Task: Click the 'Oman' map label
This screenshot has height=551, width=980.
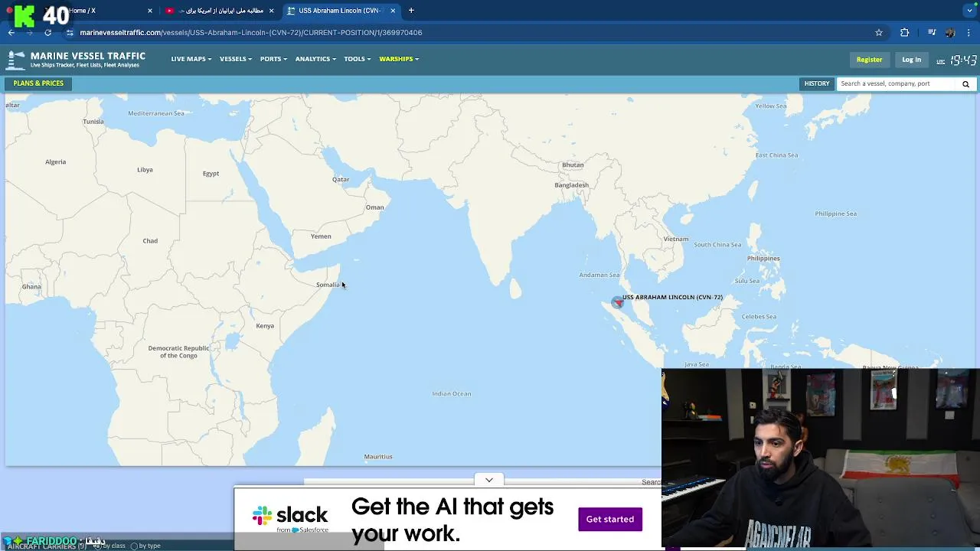Action: tap(375, 207)
